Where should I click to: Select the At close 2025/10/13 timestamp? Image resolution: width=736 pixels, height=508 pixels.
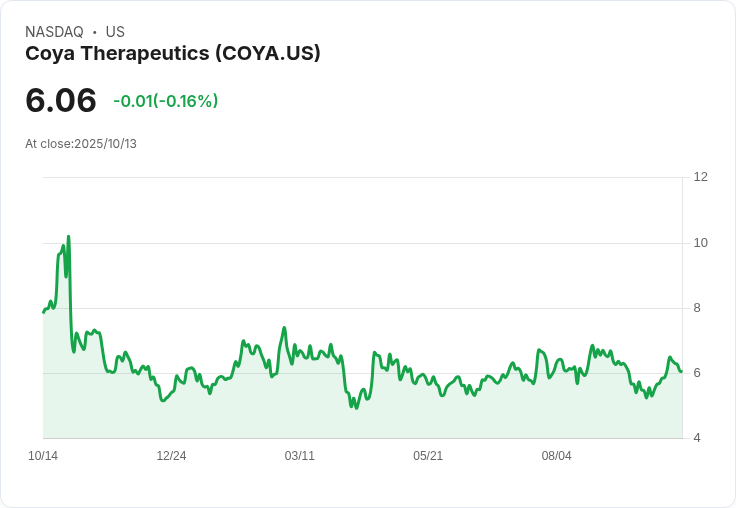click(81, 144)
